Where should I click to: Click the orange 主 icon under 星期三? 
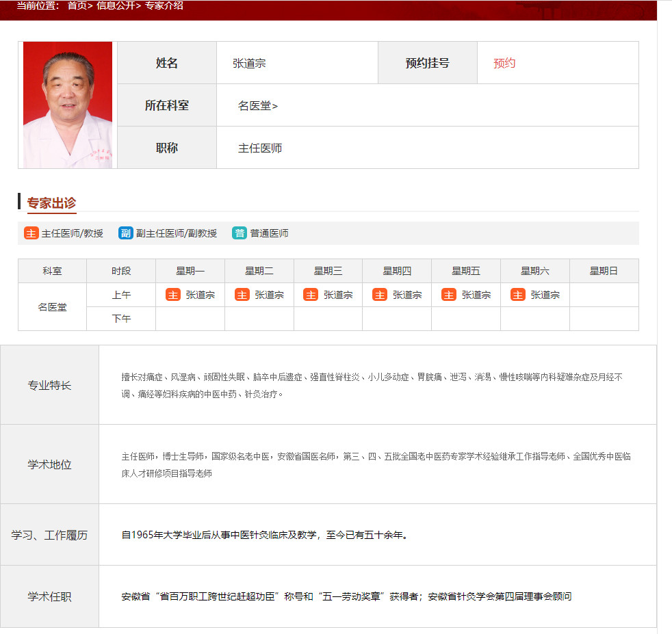click(x=311, y=295)
